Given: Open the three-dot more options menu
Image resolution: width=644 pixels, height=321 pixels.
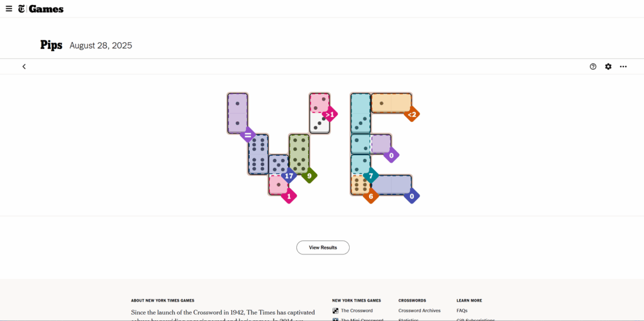Looking at the screenshot, I should pyautogui.click(x=623, y=67).
